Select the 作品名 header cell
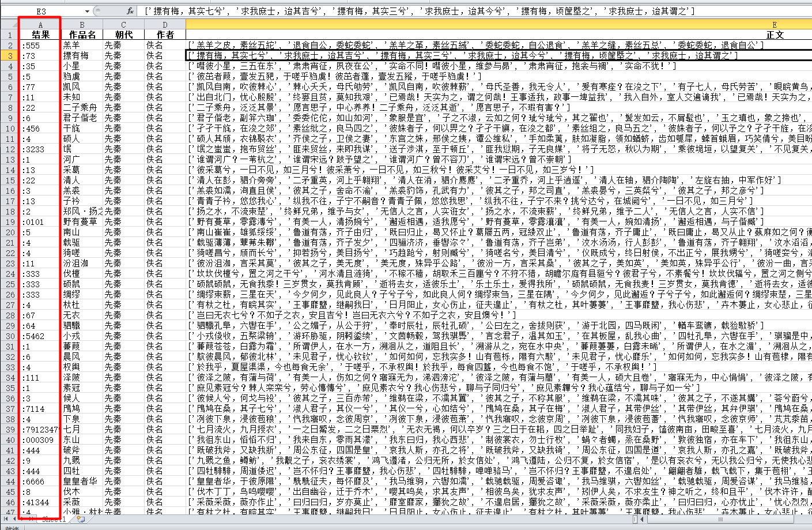The width and height of the screenshot is (812, 530). [82, 35]
